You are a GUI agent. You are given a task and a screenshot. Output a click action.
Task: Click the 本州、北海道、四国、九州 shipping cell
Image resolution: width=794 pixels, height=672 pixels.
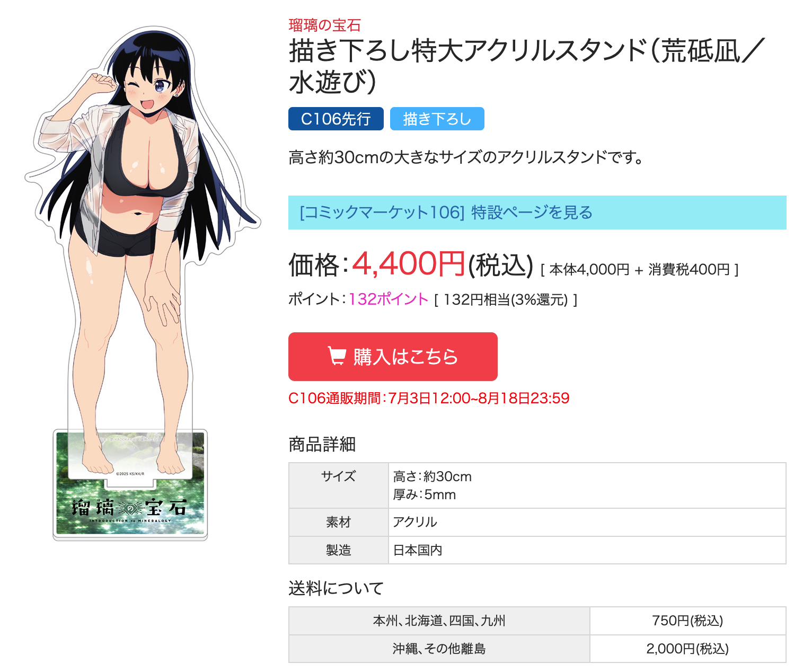tap(439, 621)
